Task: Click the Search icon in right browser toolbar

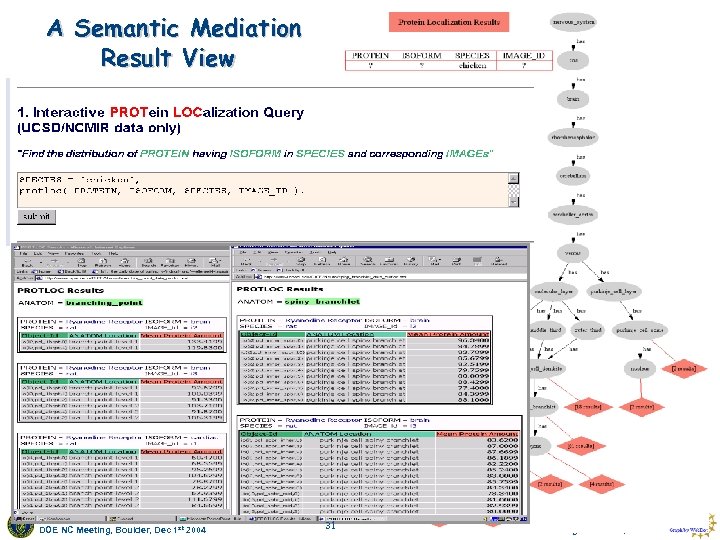Action: click(x=368, y=261)
